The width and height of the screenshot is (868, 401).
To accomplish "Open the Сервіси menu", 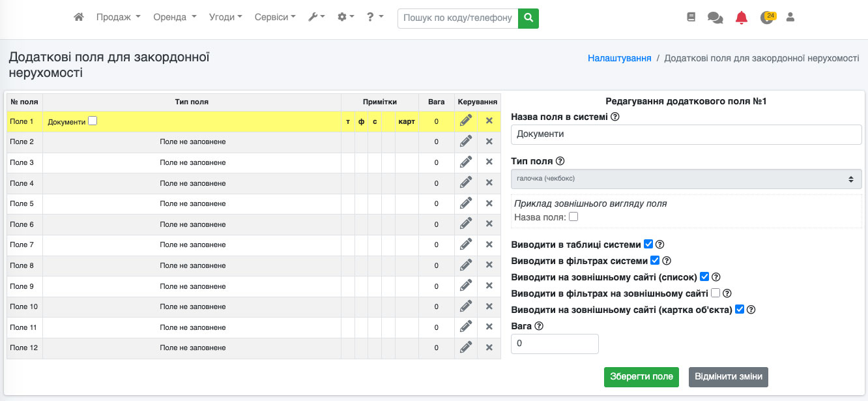I will 274,18.
